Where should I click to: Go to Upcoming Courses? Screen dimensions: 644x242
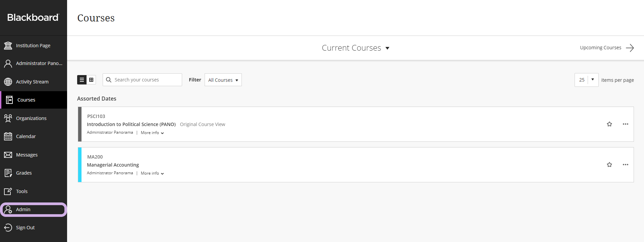pos(606,48)
